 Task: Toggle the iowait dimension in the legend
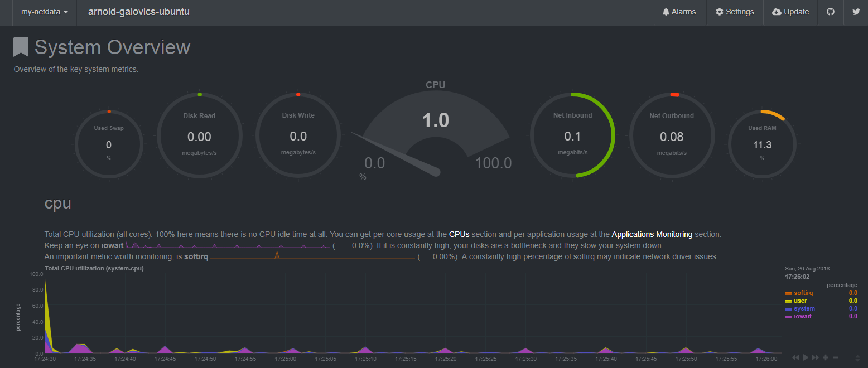(x=802, y=316)
